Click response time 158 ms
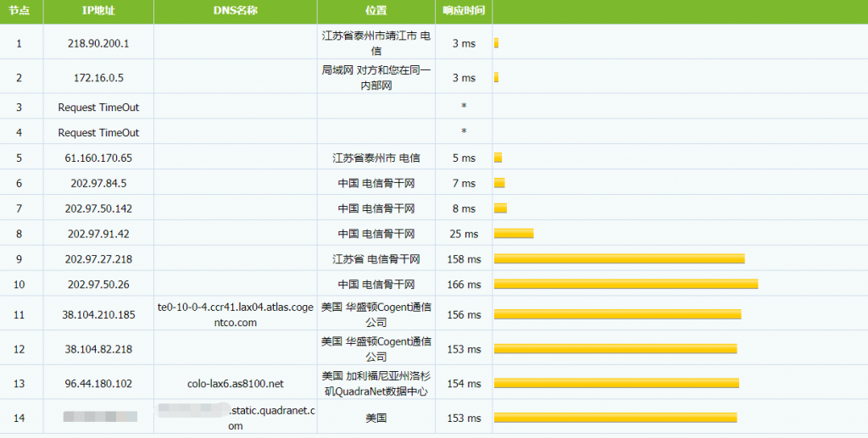This screenshot has width=868, height=438. (464, 259)
